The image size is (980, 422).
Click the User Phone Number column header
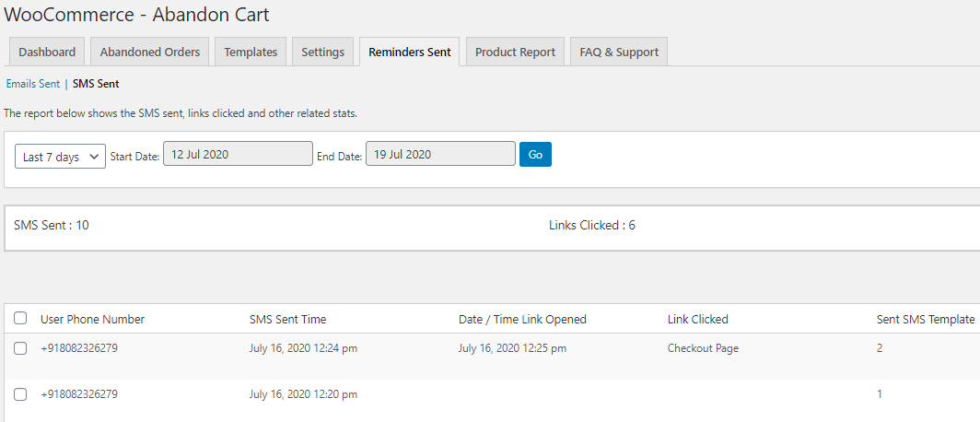(x=92, y=320)
